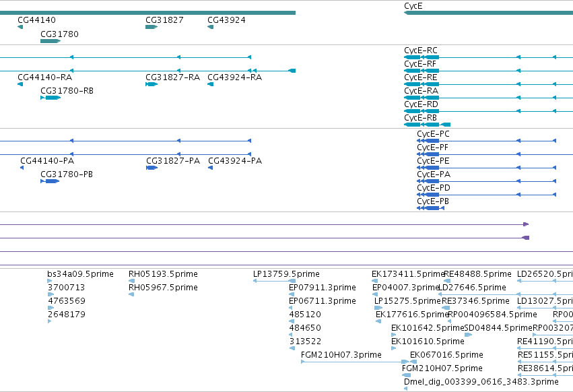Select the RE41190.5prime EST
This screenshot has width=573, height=392.
pyautogui.click(x=545, y=348)
